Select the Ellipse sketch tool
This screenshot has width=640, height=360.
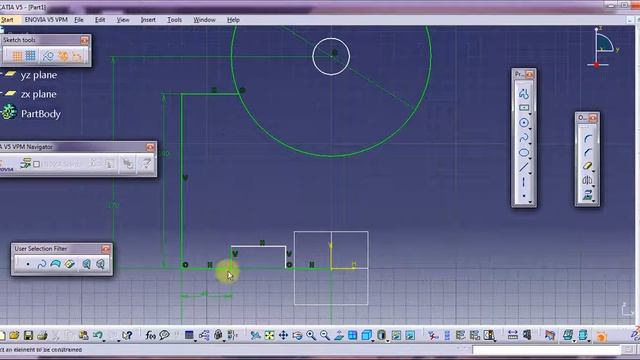coord(524,153)
